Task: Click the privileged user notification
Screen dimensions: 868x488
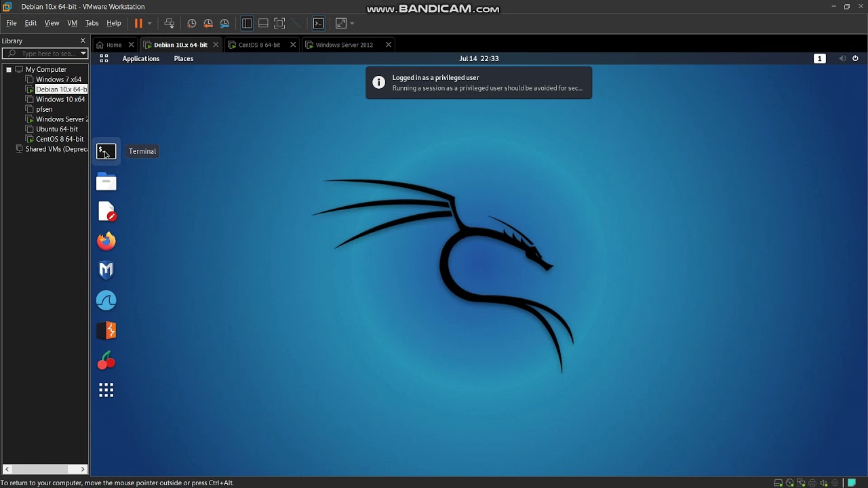Action: 479,83
